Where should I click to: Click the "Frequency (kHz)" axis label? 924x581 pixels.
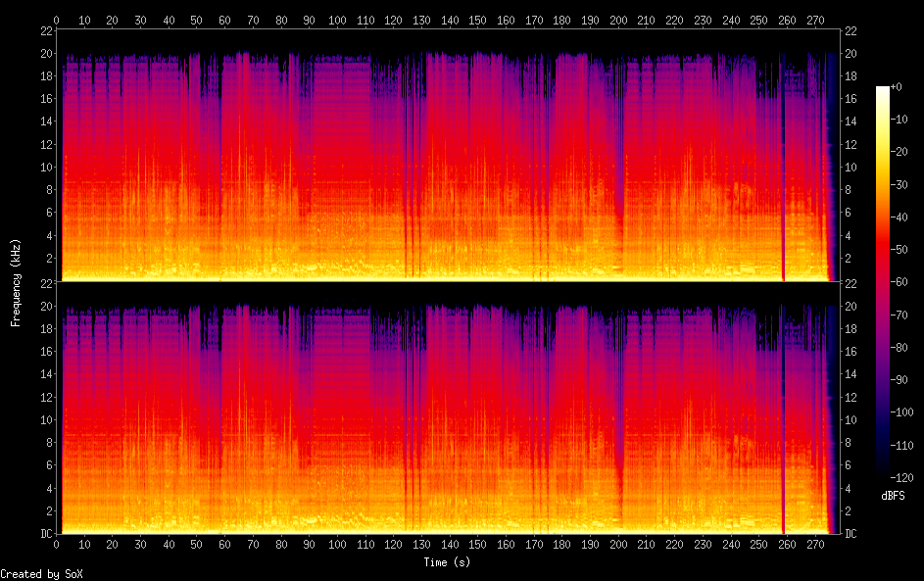pos(16,282)
